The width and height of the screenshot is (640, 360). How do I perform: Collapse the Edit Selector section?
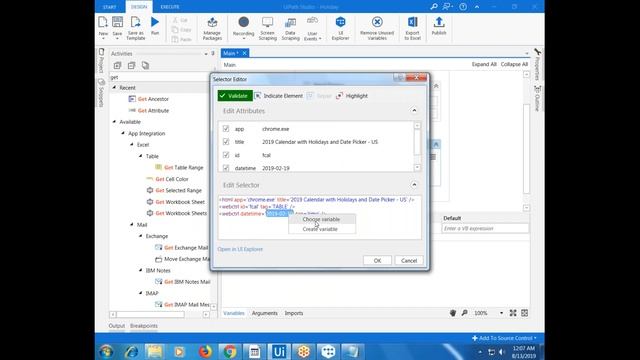point(414,185)
